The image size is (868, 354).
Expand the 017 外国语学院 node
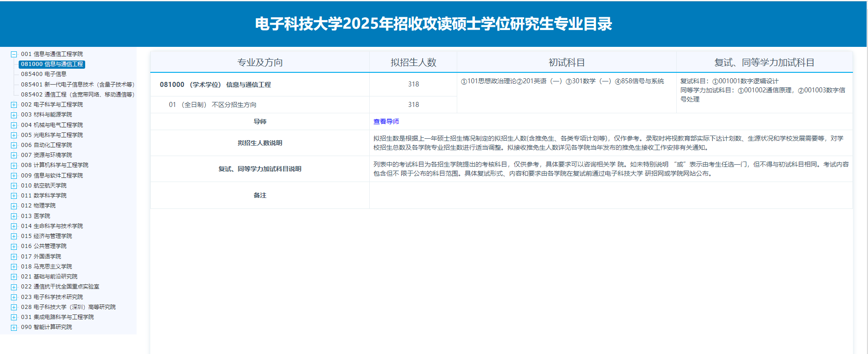tap(14, 257)
